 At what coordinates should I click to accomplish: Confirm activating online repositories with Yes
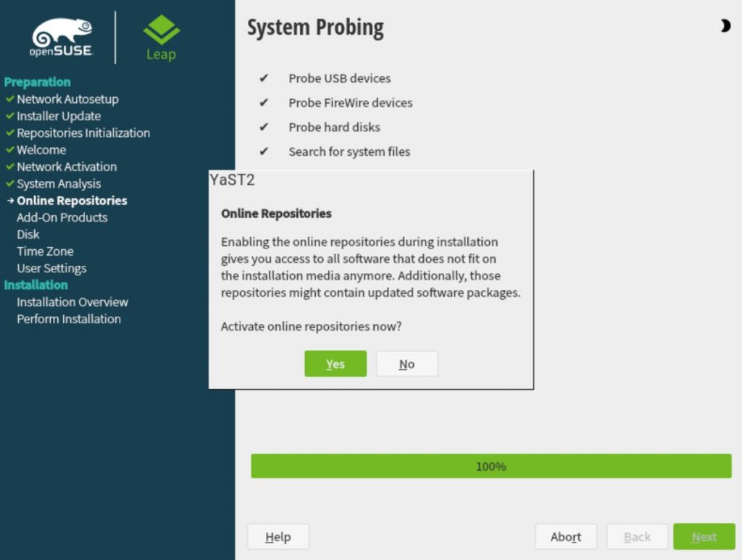pyautogui.click(x=335, y=364)
